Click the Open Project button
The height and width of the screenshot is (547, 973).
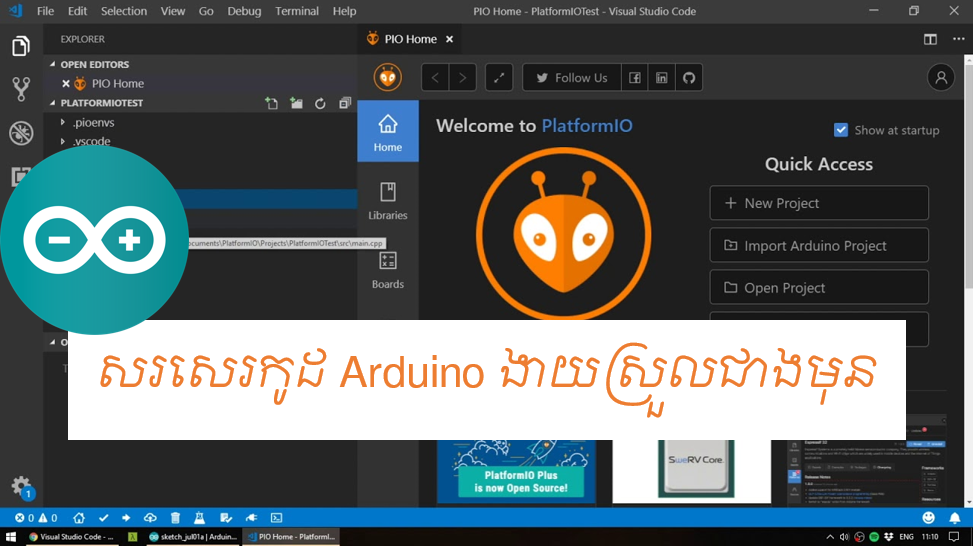pos(819,287)
